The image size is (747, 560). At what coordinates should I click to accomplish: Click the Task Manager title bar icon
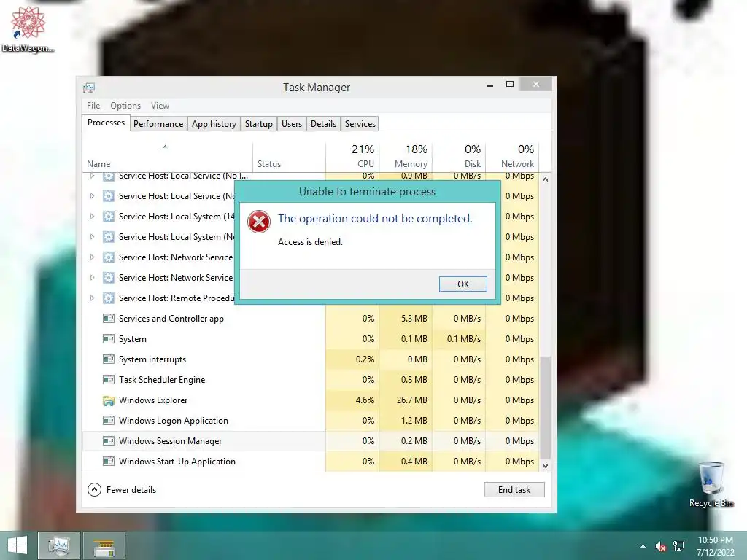tap(89, 87)
